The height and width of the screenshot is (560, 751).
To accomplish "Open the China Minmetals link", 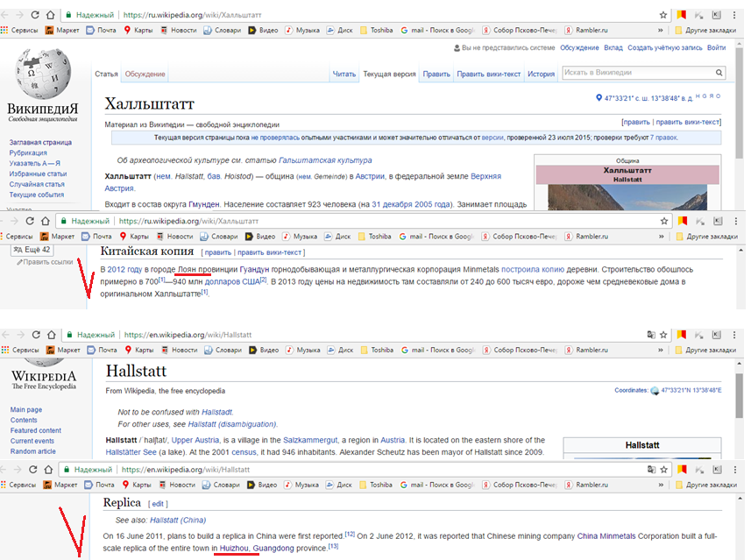I will [606, 536].
